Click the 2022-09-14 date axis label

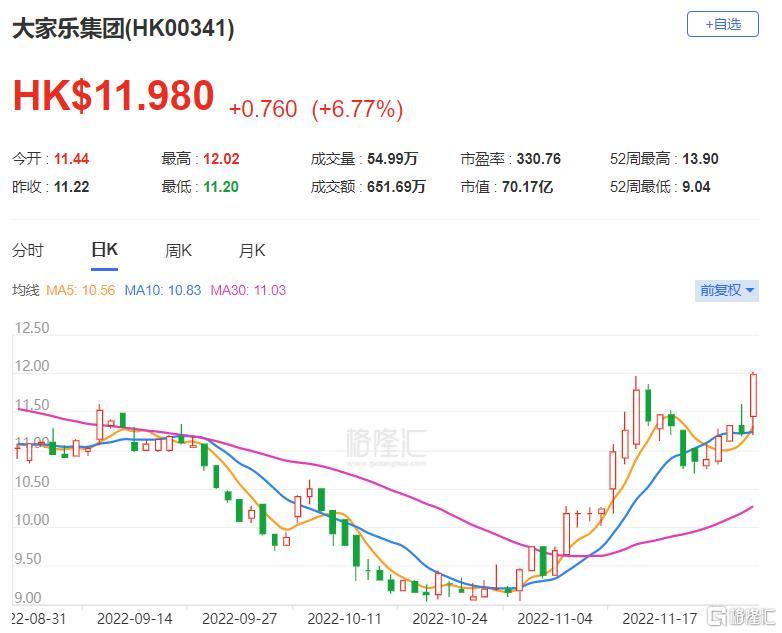(135, 619)
